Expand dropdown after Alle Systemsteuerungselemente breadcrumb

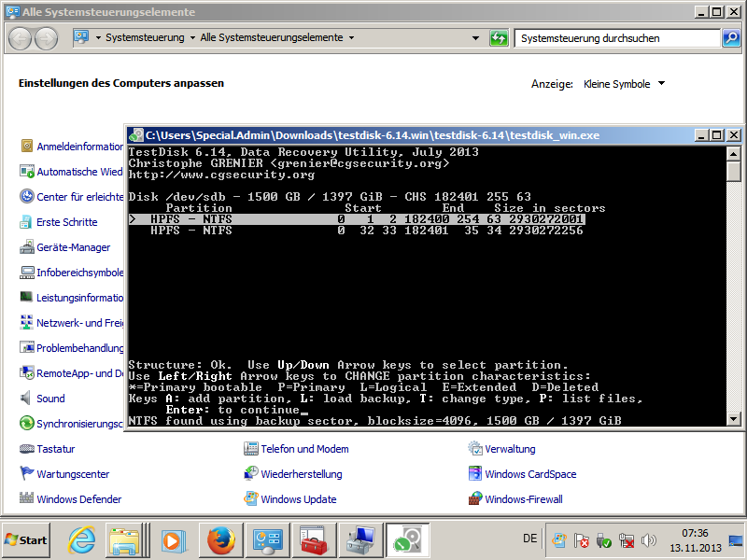pos(352,37)
